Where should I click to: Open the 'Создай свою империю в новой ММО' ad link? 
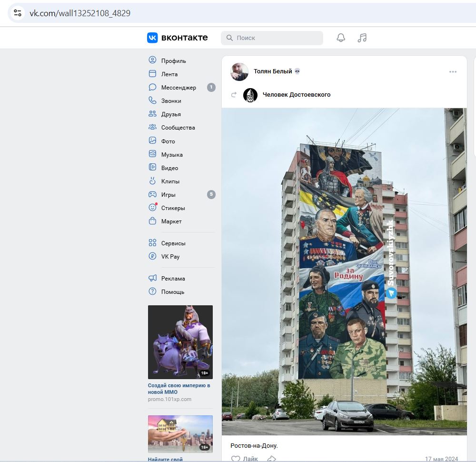click(x=179, y=389)
